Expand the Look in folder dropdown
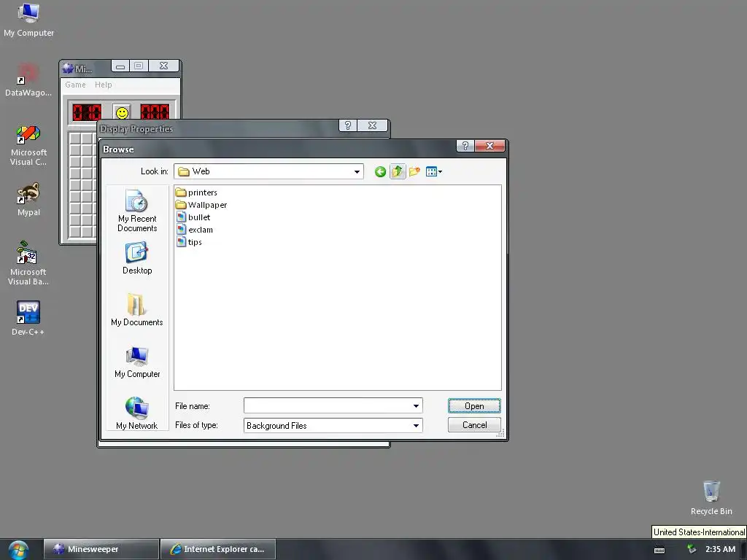Image resolution: width=747 pixels, height=560 pixels. click(x=357, y=172)
